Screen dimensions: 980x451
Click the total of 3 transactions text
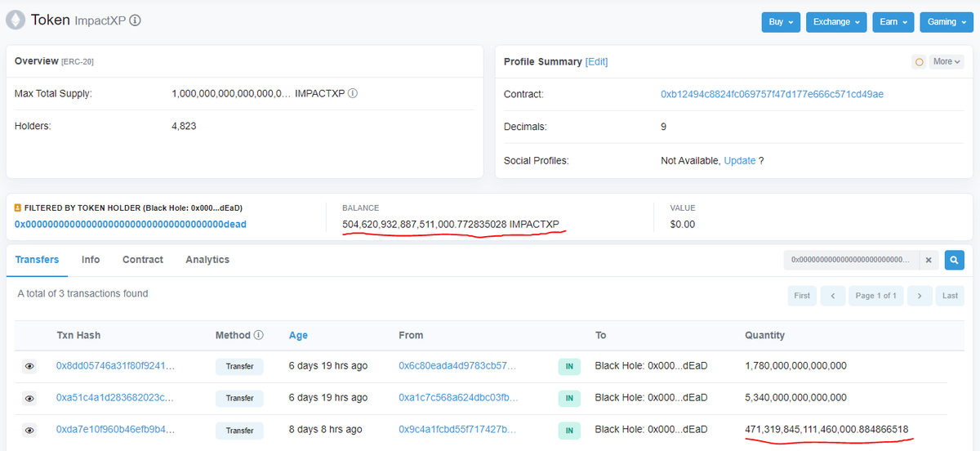click(82, 293)
